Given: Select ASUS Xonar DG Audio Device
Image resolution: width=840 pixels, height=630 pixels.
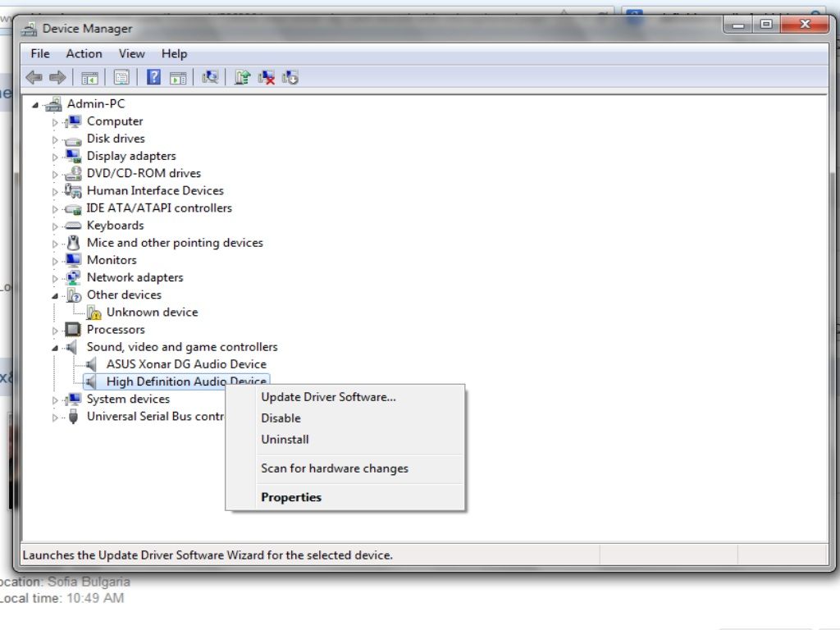Looking at the screenshot, I should click(186, 364).
